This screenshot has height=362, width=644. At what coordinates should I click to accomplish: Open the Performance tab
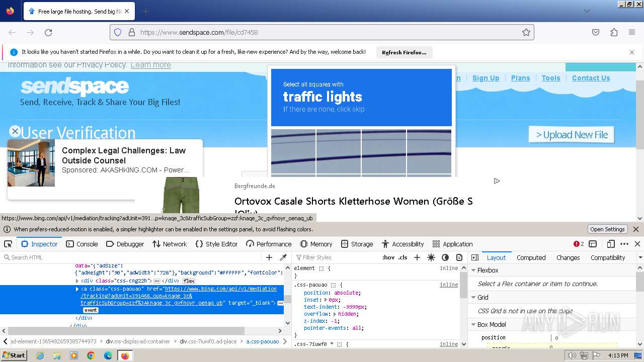tap(269, 244)
